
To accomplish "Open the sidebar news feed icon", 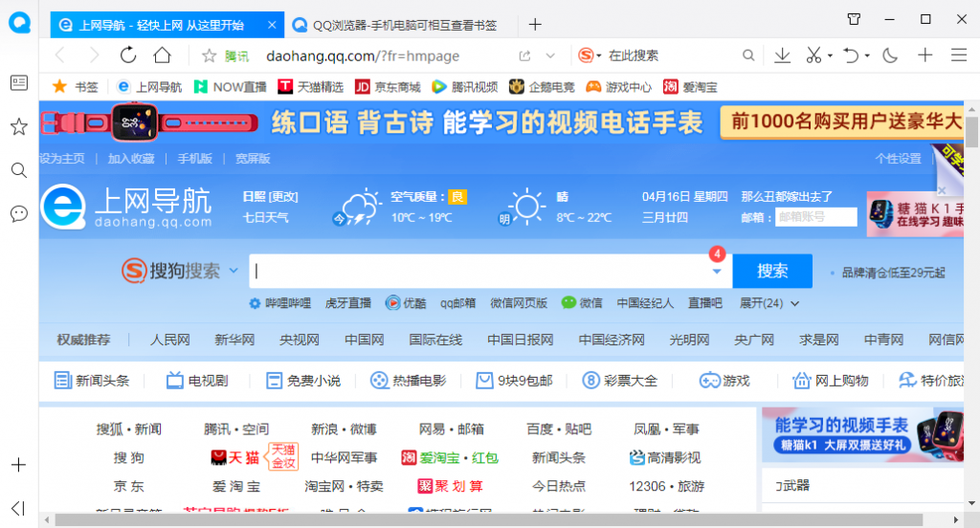I will click(18, 83).
